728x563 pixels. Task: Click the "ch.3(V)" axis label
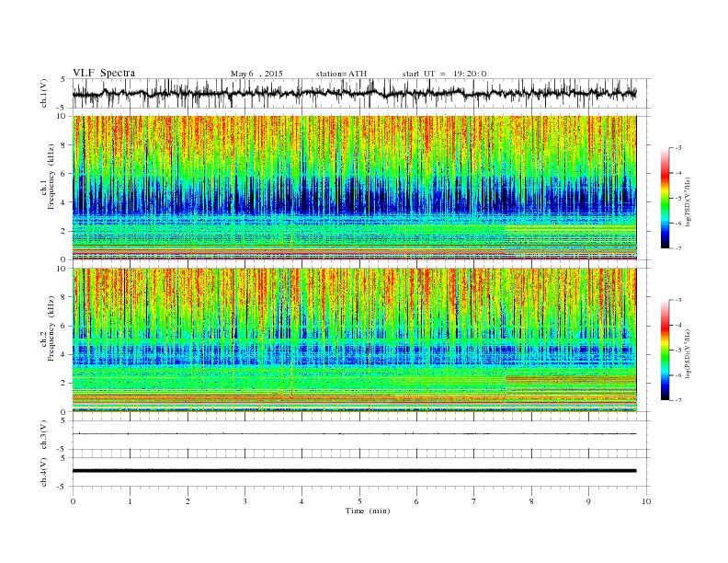point(43,434)
